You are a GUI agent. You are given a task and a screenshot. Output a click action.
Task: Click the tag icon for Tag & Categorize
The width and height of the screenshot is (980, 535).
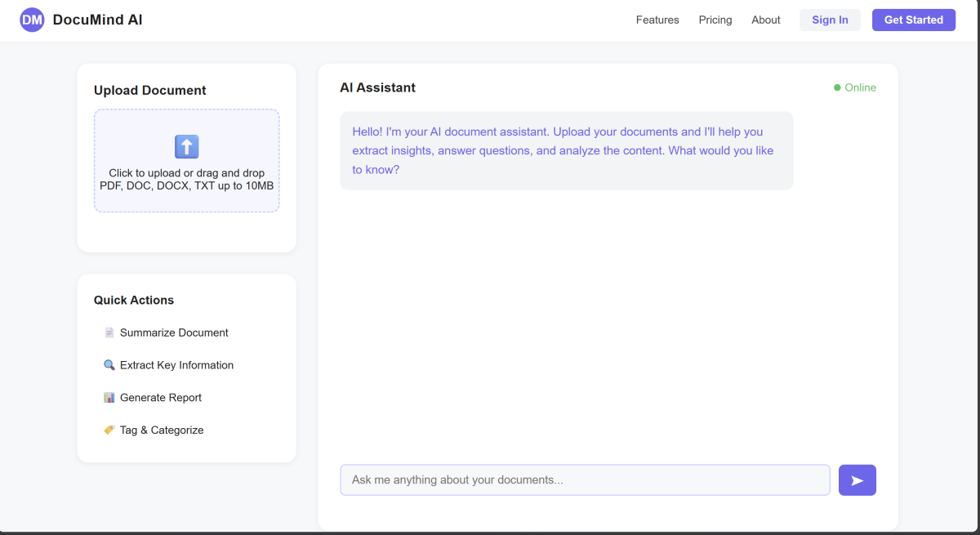pyautogui.click(x=109, y=430)
